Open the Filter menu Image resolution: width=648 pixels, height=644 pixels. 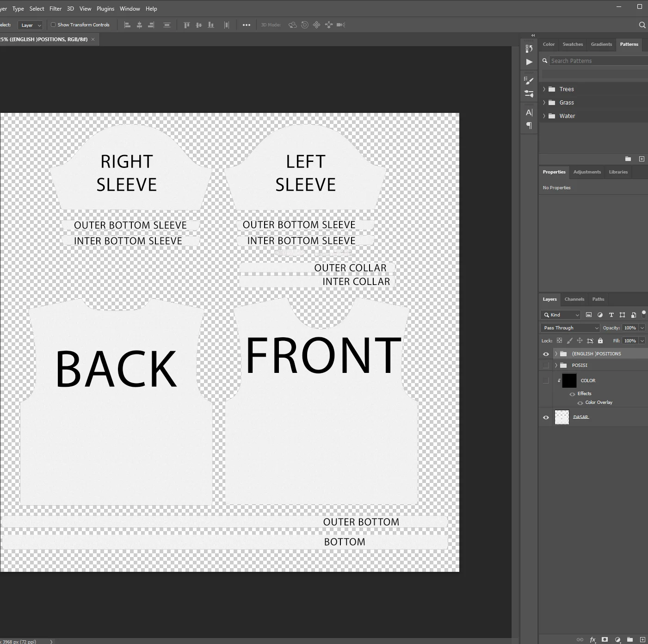(x=56, y=9)
